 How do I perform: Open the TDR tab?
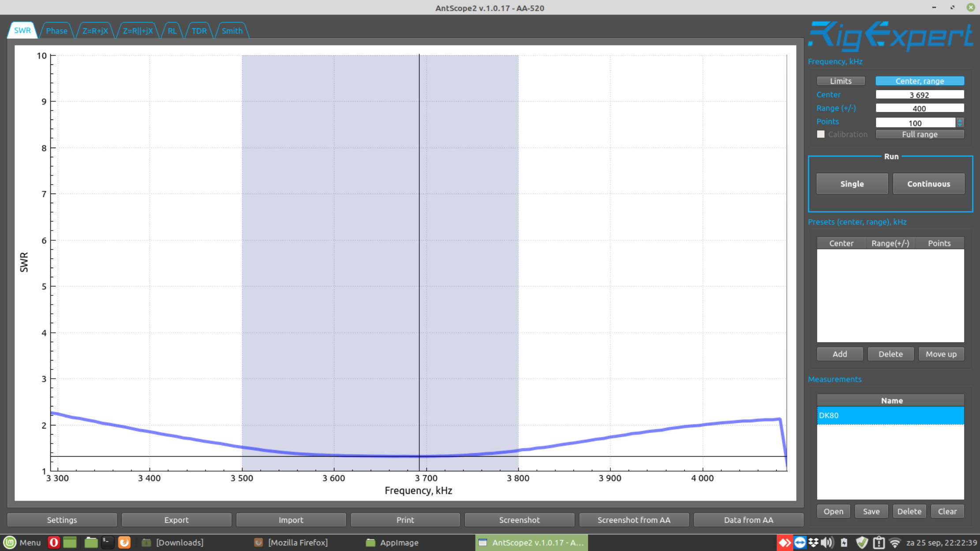coord(199,31)
